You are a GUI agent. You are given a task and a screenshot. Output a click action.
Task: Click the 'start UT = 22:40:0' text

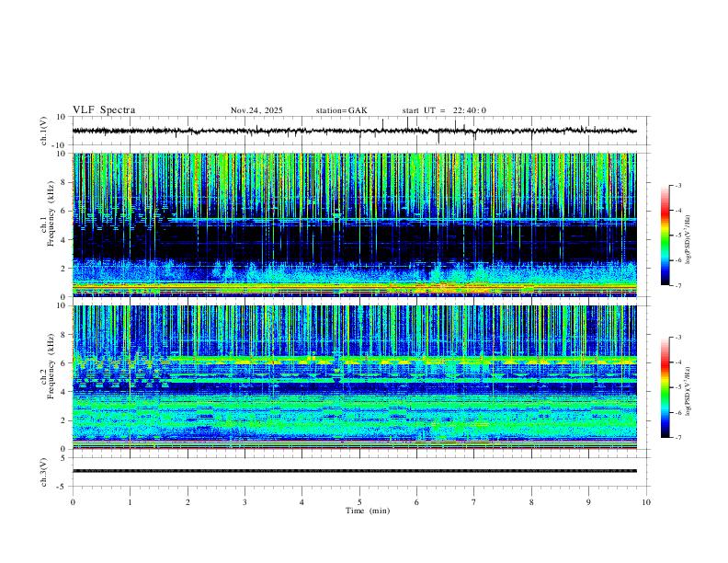(x=444, y=110)
